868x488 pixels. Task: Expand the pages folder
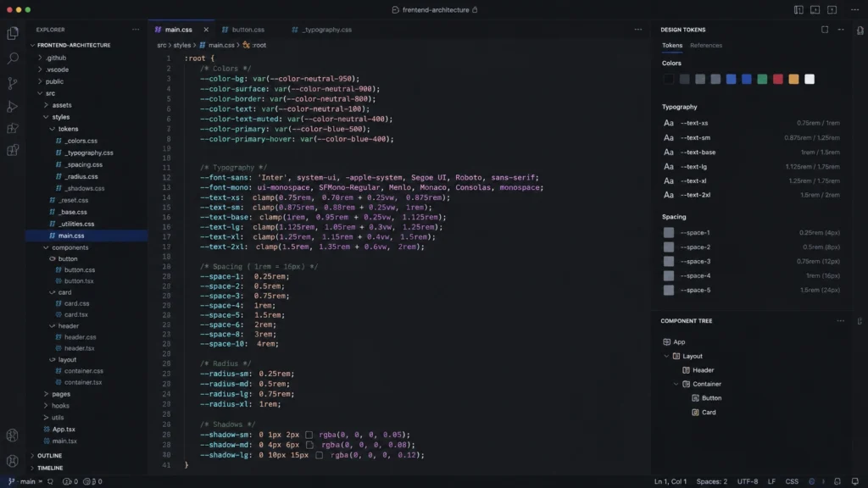(x=46, y=394)
